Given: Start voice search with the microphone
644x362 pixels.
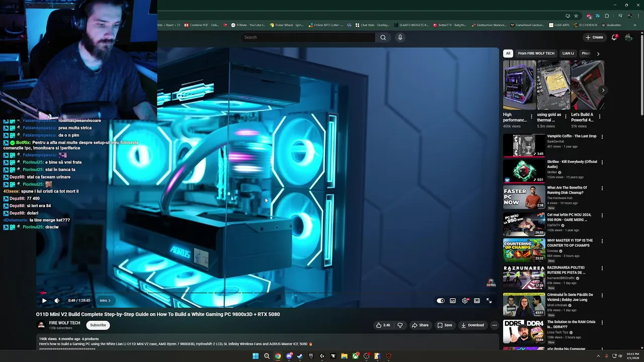Looking at the screenshot, I should [400, 37].
